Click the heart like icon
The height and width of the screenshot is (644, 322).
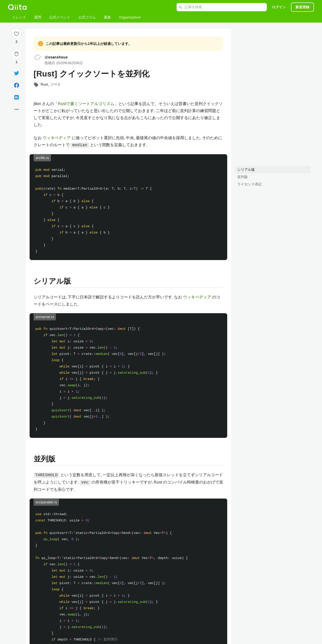click(17, 34)
